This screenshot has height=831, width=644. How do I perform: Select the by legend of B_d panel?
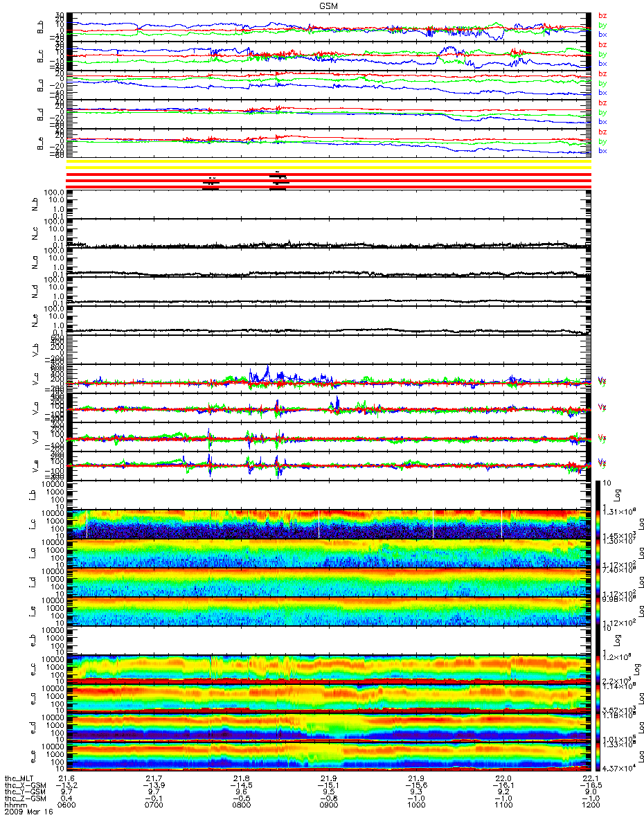coord(602,112)
